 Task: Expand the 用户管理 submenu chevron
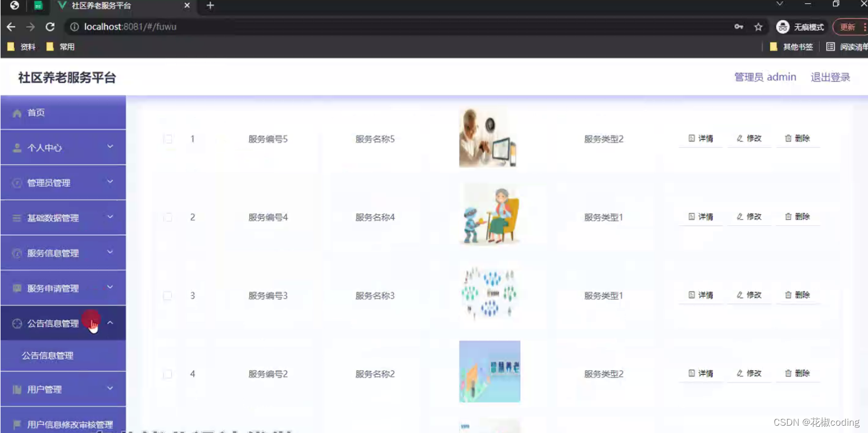point(110,389)
